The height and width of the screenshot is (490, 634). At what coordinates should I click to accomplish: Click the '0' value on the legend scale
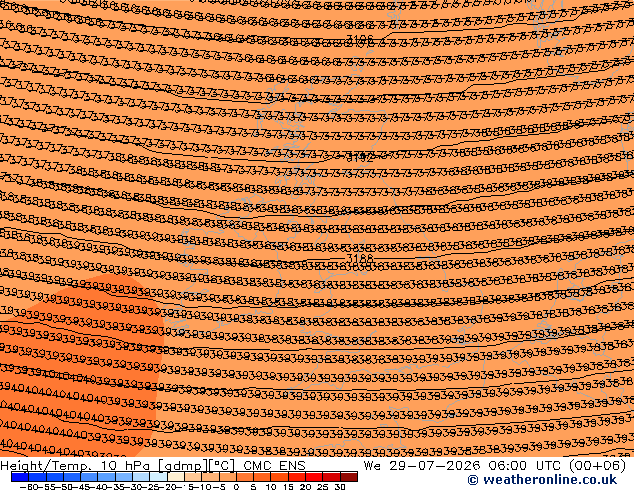(x=236, y=487)
